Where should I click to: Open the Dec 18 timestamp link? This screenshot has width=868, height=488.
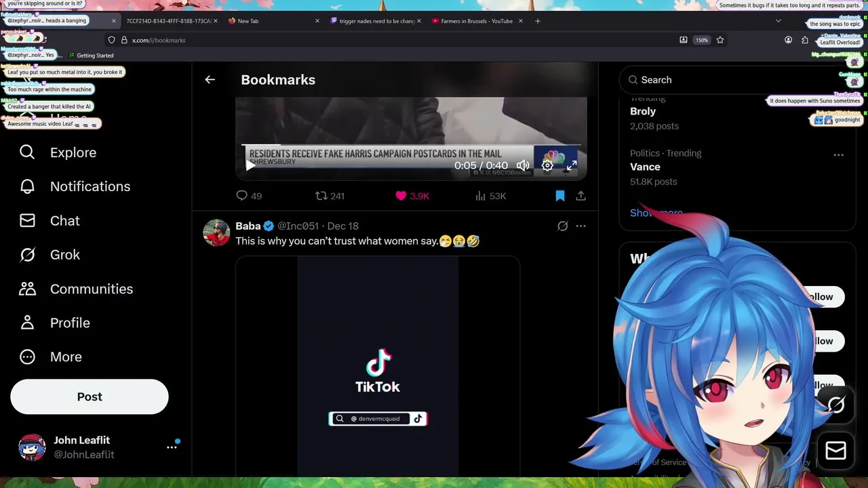click(343, 226)
